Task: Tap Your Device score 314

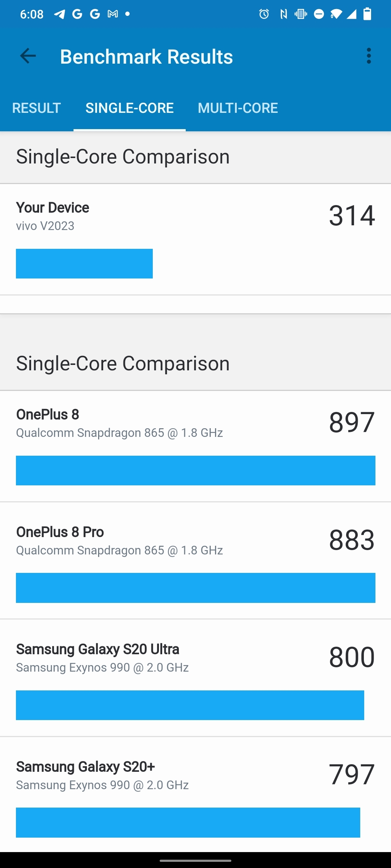Action: (352, 216)
